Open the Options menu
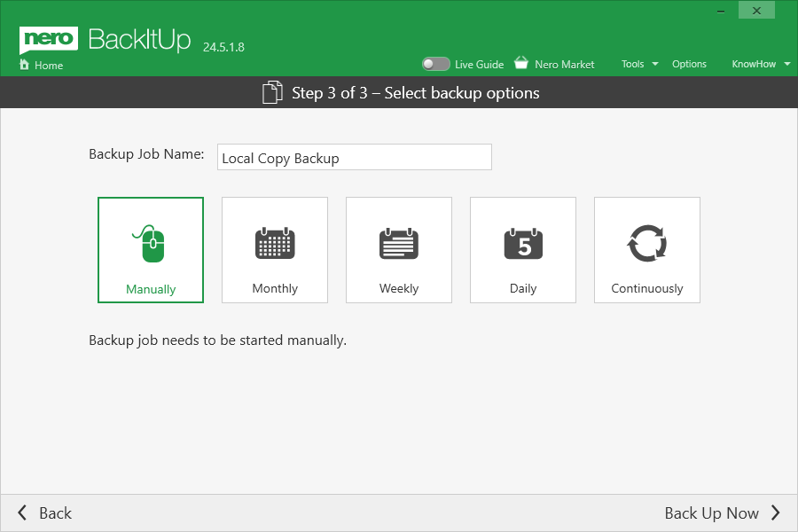The height and width of the screenshot is (532, 798). (689, 64)
